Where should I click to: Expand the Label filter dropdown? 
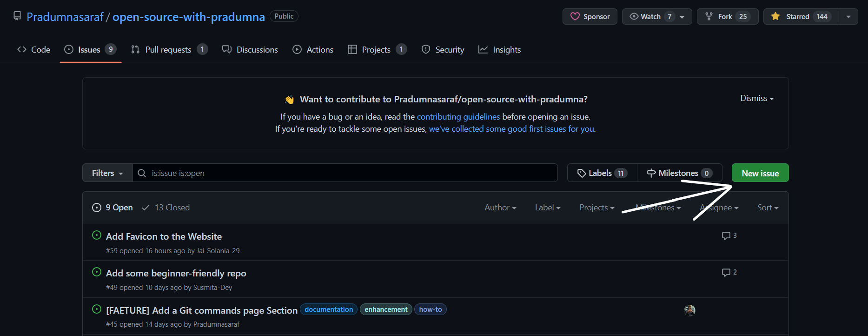coord(548,208)
